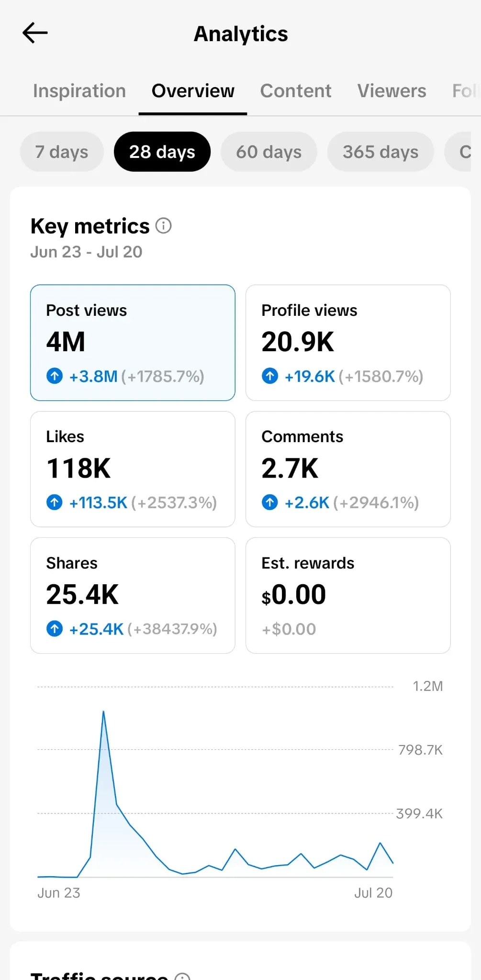
Task: Tap the Analytics page title
Action: [x=241, y=34]
